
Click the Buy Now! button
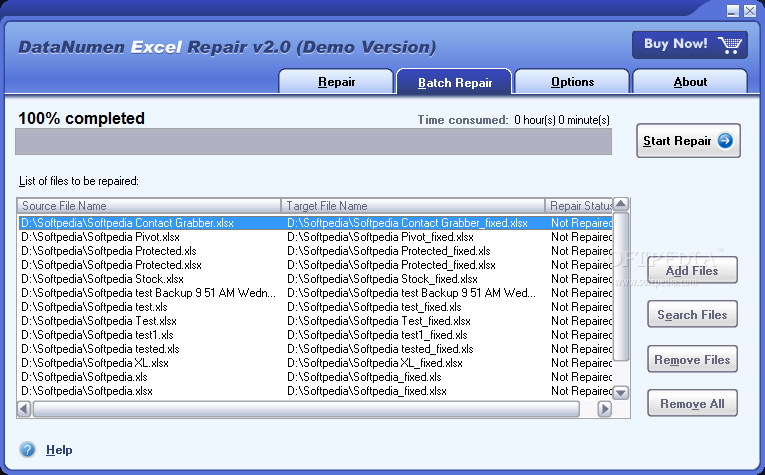coord(689,44)
